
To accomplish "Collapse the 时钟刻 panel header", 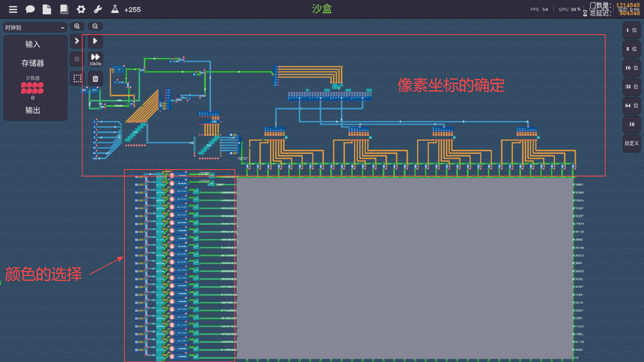I will click(62, 28).
